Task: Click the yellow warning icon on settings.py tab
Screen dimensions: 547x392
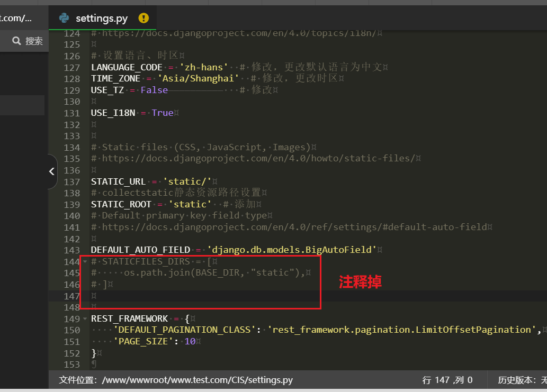Action: (x=144, y=18)
